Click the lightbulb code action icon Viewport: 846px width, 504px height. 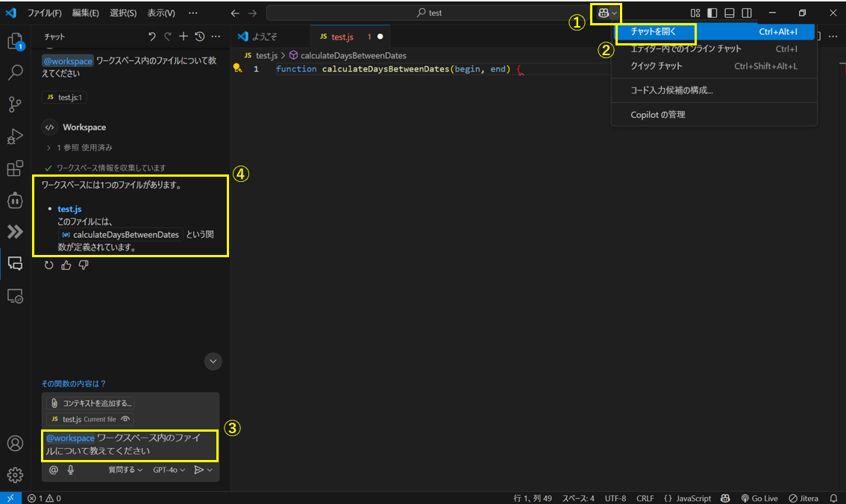pyautogui.click(x=237, y=68)
